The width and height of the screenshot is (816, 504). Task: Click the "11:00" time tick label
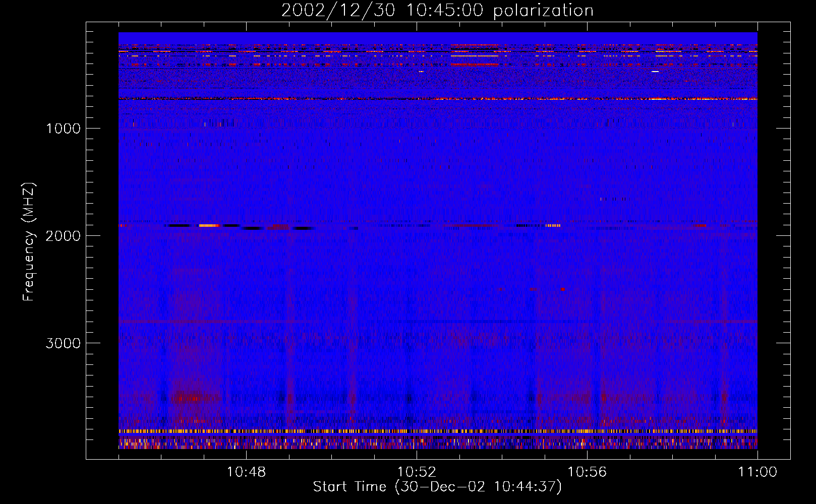(757, 472)
